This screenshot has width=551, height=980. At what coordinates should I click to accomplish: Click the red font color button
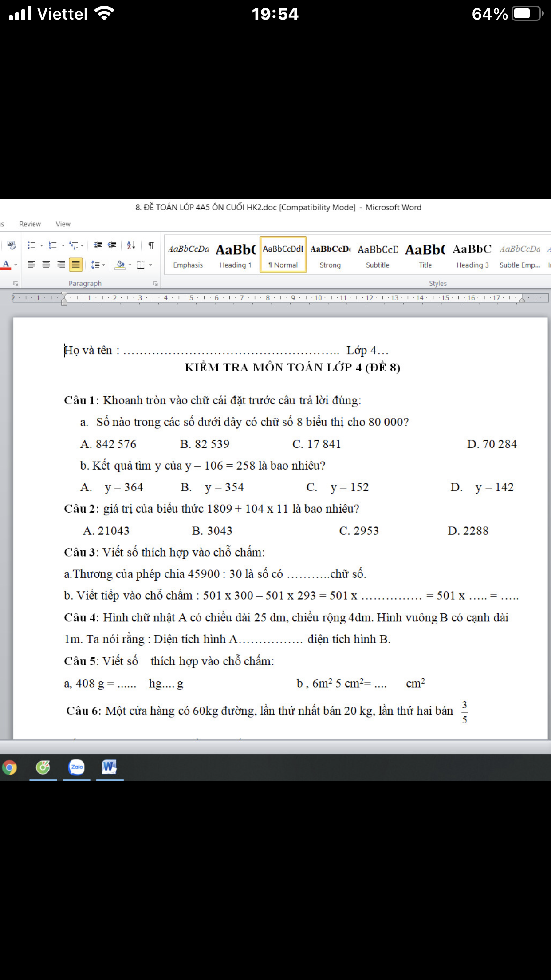tap(6, 265)
